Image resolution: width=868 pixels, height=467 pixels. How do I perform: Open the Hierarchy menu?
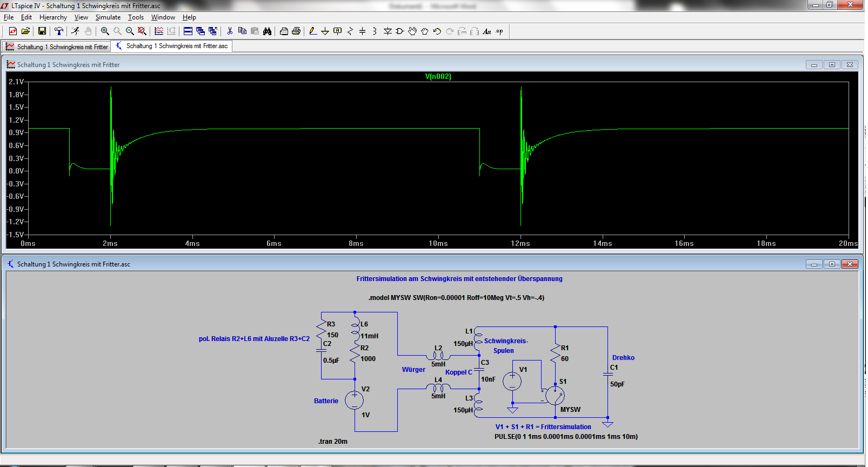tap(53, 17)
